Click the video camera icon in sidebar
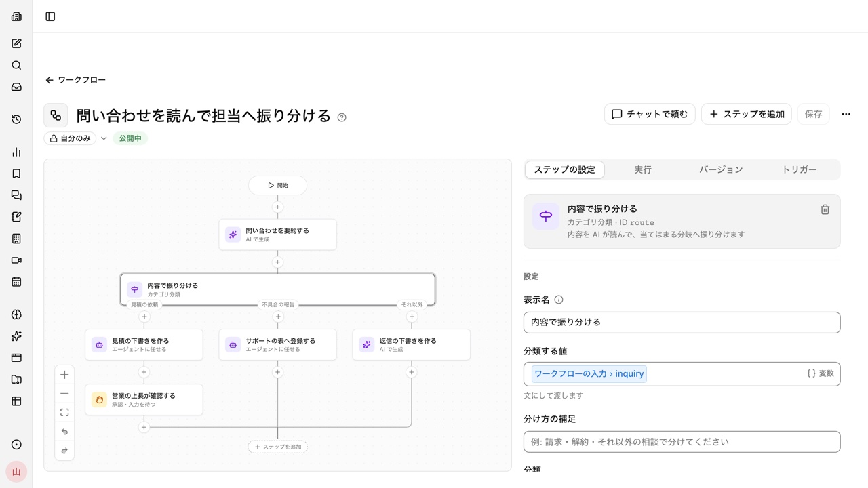 [x=16, y=260]
